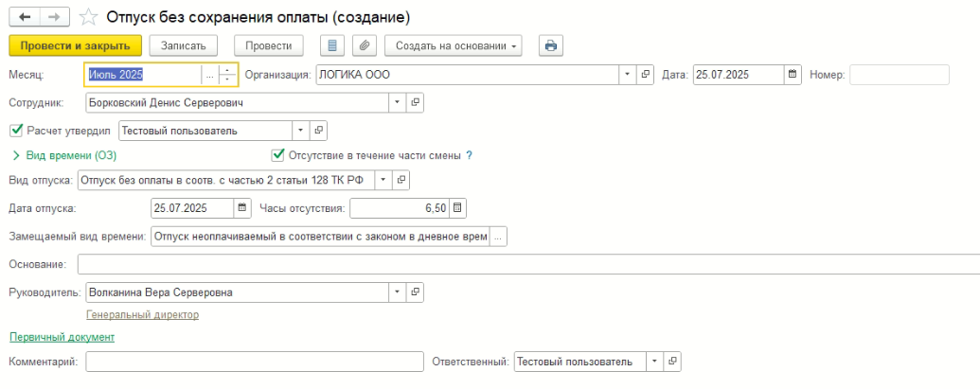Click the Месяц stepper arrows

pyautogui.click(x=227, y=75)
